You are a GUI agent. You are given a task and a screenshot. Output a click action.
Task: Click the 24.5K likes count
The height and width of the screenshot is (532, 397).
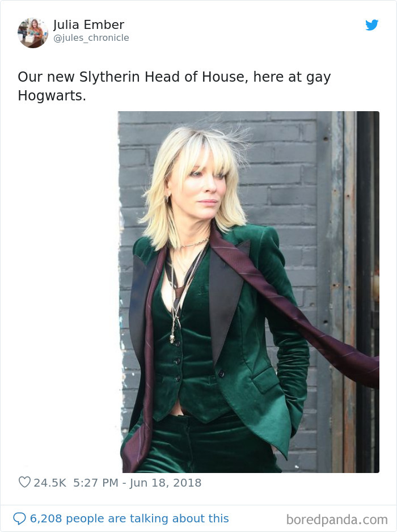click(x=50, y=483)
